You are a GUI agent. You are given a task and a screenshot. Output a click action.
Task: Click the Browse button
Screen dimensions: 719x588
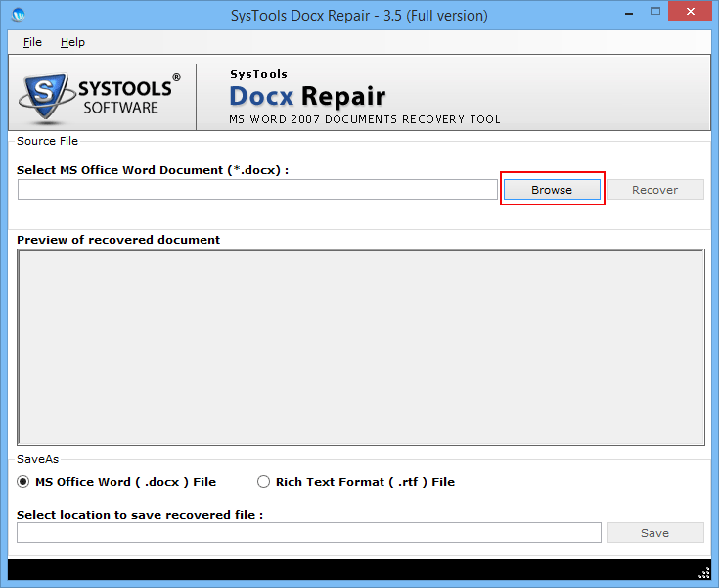tap(552, 190)
